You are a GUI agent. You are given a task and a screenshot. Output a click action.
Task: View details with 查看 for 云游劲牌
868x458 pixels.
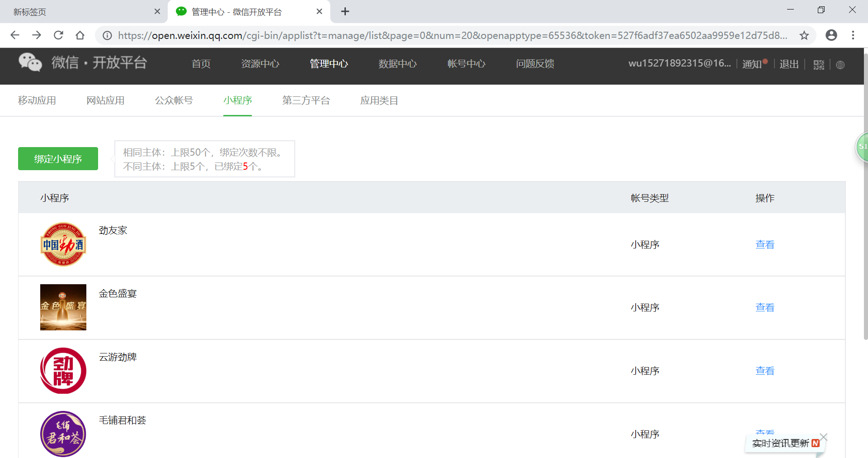click(765, 371)
